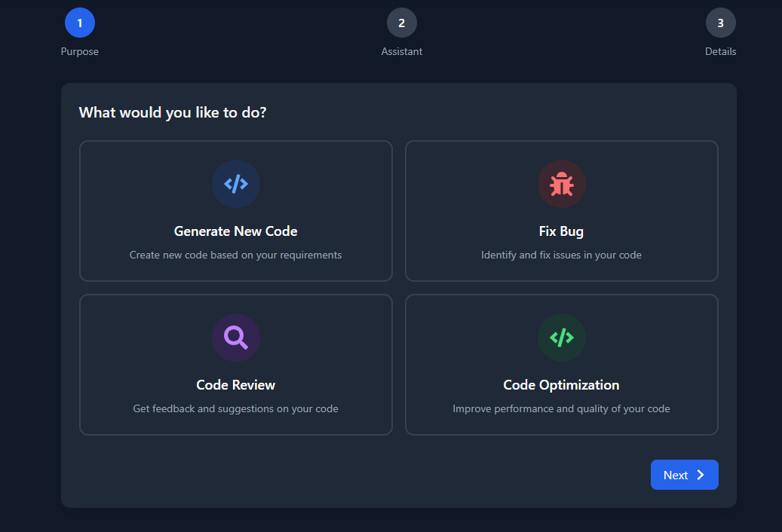Viewport: 782px width, 532px height.
Task: Click the green code brackets icon
Action: point(562,338)
